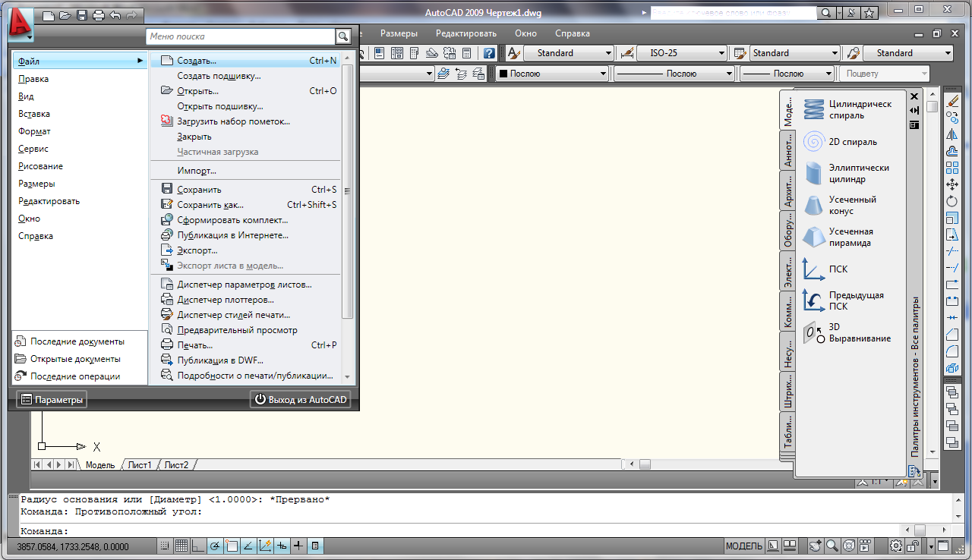Select the Rotate tool
Viewport: 972px width, 560px height.
952,201
